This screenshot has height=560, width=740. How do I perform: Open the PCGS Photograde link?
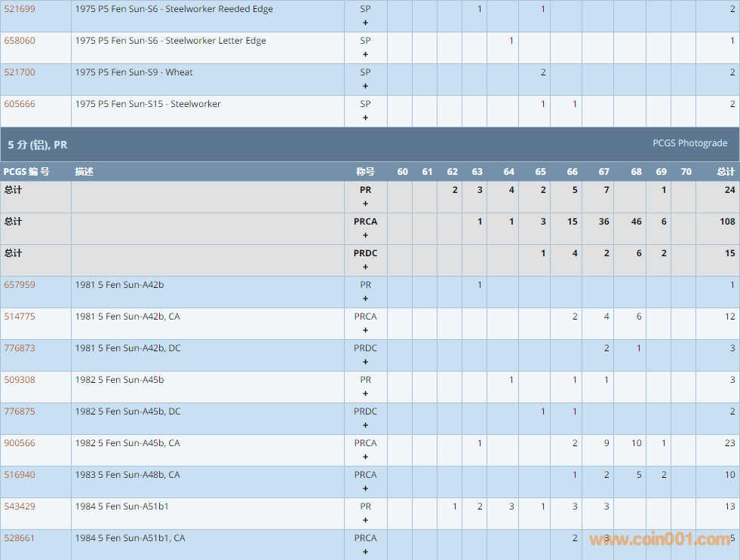pyautogui.click(x=689, y=143)
